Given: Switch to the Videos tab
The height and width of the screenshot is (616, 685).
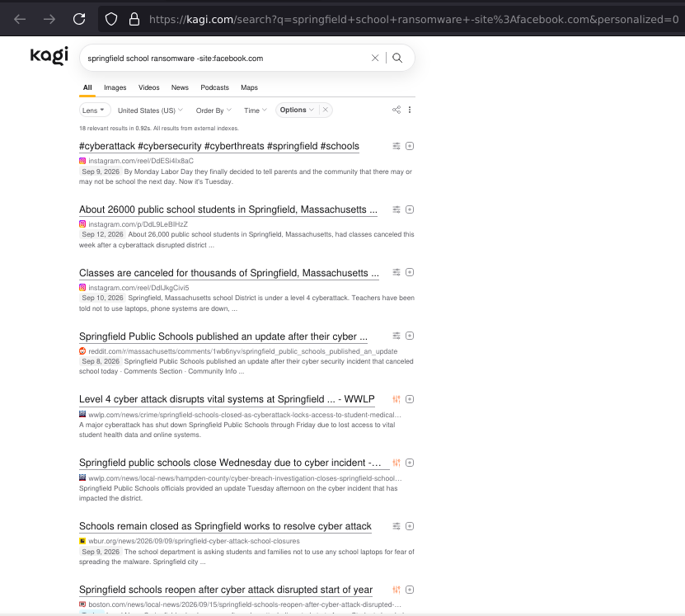Looking at the screenshot, I should [x=149, y=87].
